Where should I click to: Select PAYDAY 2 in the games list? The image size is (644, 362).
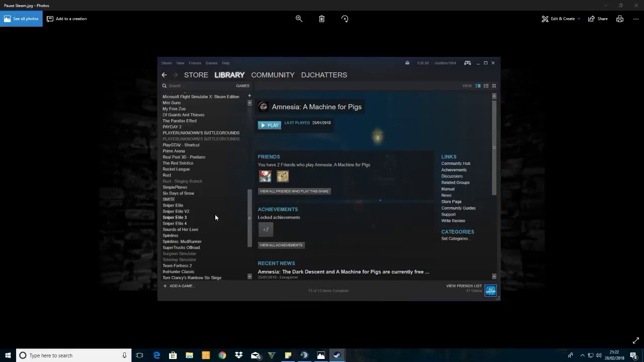pyautogui.click(x=172, y=127)
